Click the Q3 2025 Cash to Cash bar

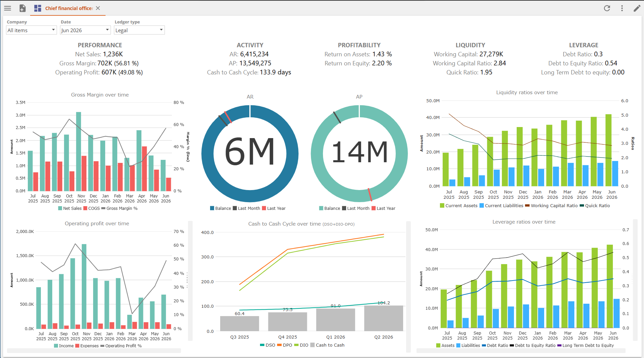tap(240, 323)
